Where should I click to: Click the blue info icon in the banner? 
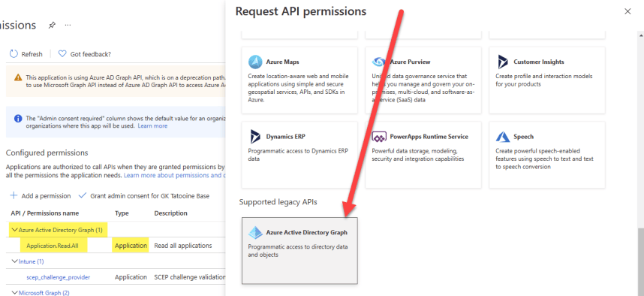(18, 119)
